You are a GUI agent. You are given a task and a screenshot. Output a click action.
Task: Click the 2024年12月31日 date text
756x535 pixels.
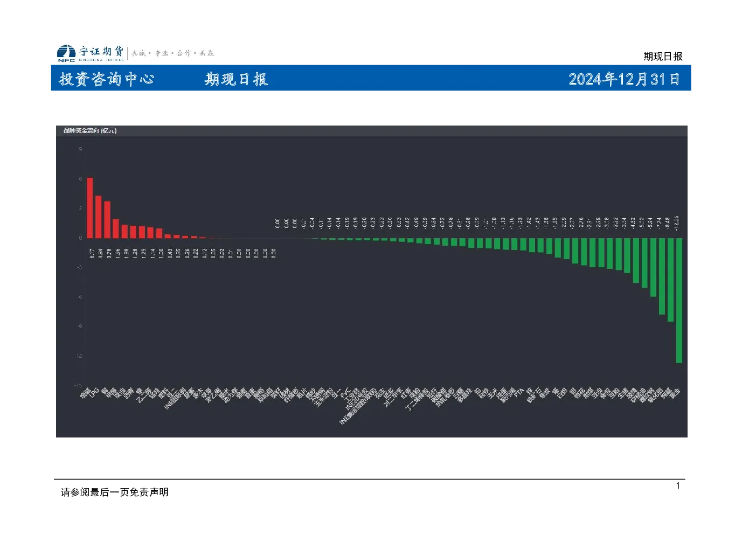[x=623, y=79]
